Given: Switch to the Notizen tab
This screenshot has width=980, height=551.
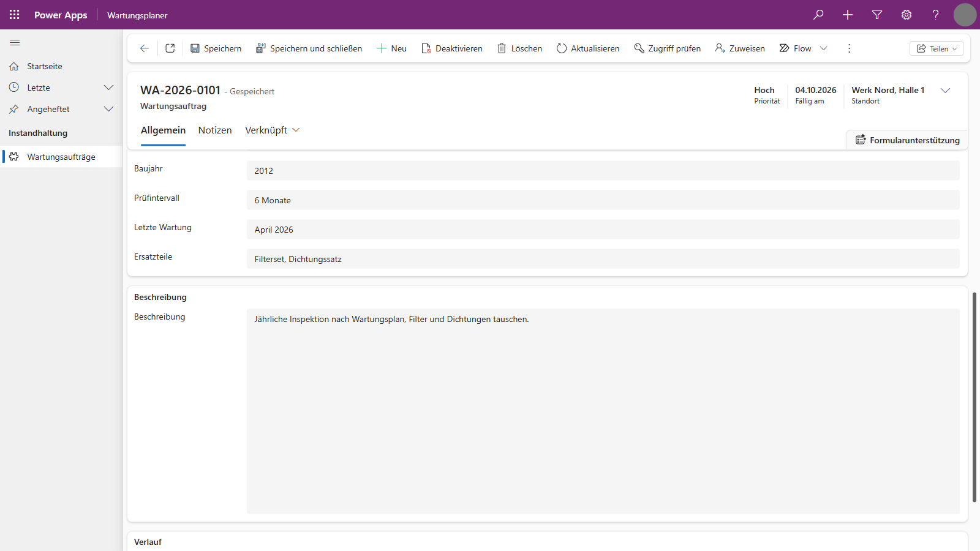Looking at the screenshot, I should (215, 130).
